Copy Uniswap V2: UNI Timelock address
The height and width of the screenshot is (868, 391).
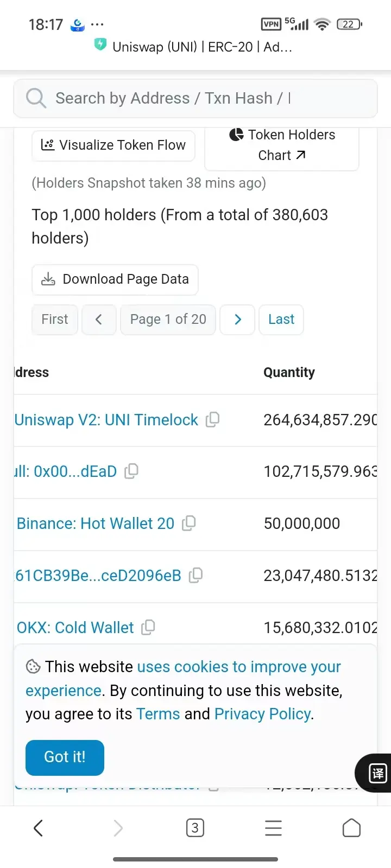(212, 419)
